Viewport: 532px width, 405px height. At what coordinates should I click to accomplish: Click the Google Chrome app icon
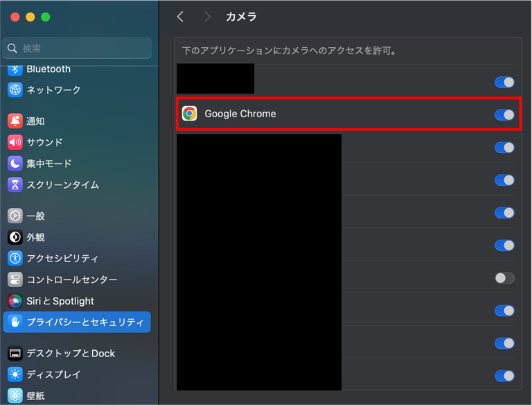pos(189,114)
